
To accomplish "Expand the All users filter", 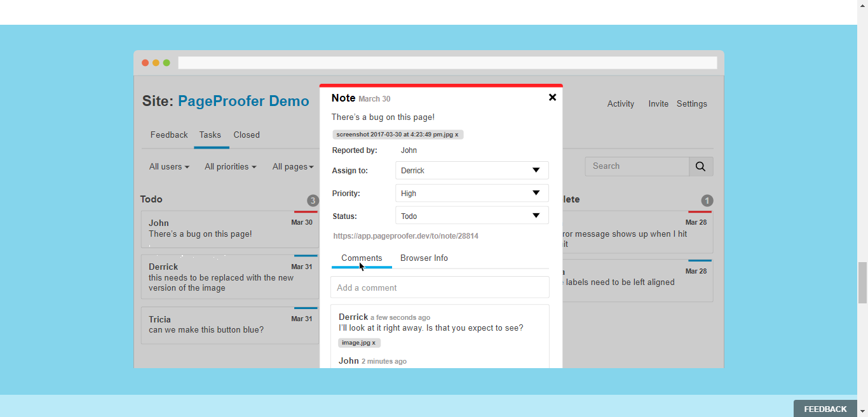I will point(169,166).
